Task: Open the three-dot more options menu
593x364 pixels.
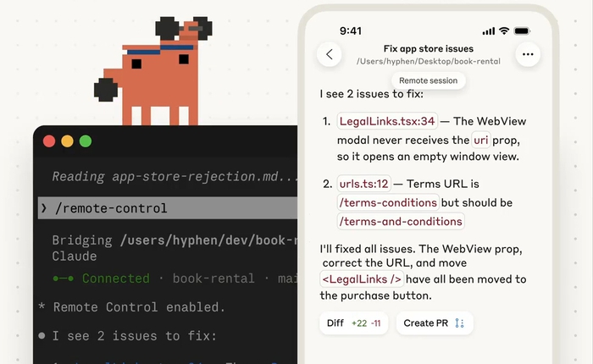Action: (528, 55)
